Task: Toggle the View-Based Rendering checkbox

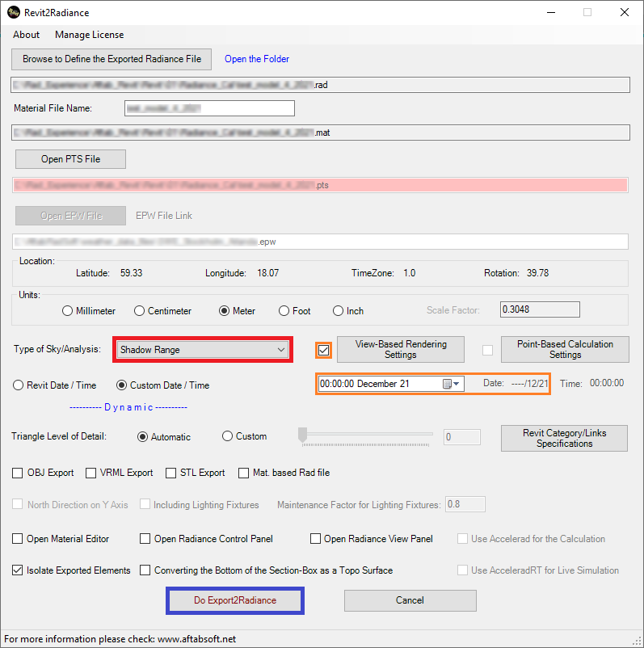Action: (324, 350)
